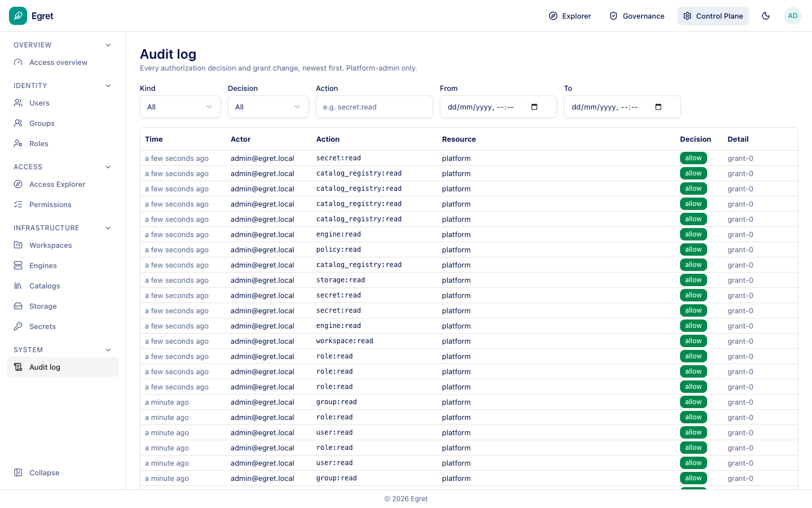
Task: Click the Workspaces sidebar icon
Action: (x=18, y=246)
